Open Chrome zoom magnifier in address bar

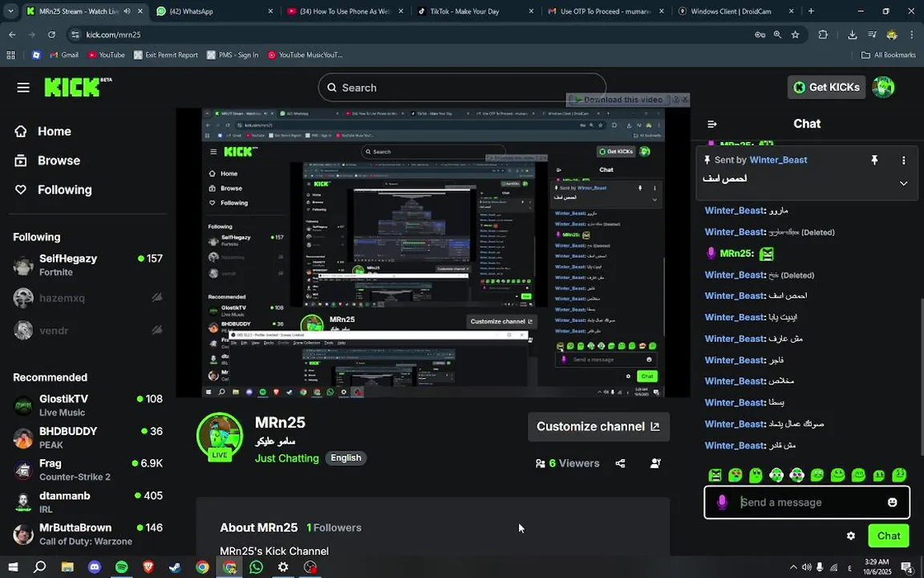click(777, 35)
